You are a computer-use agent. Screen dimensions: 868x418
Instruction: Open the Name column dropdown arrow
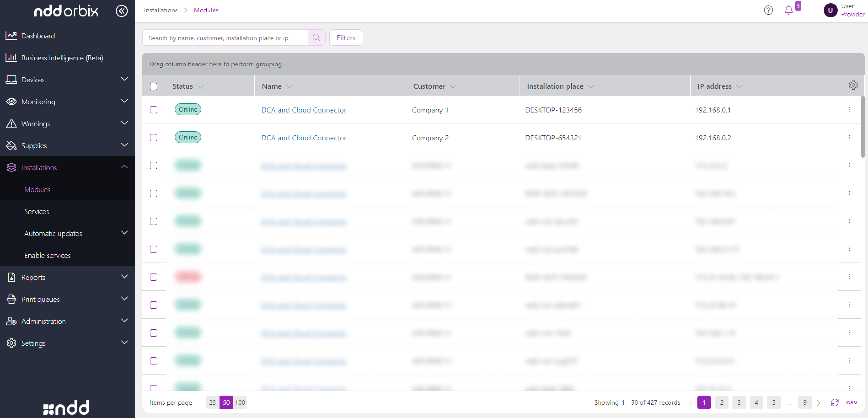pos(289,86)
